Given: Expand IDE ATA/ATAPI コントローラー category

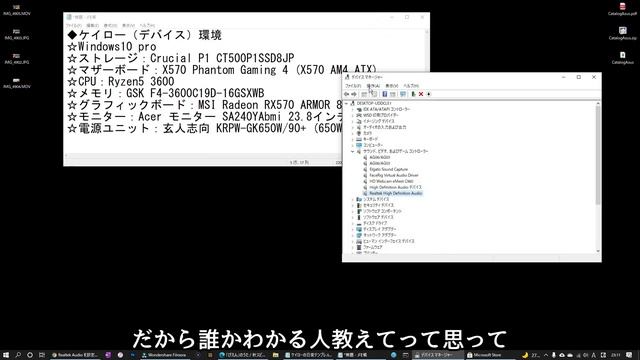Looking at the screenshot, I should 353,109.
